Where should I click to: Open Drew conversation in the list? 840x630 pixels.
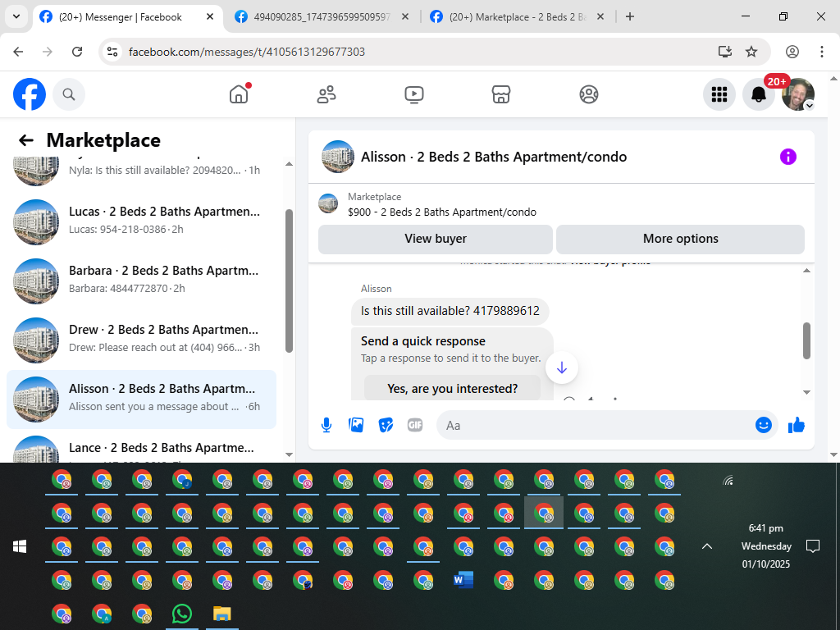click(141, 340)
